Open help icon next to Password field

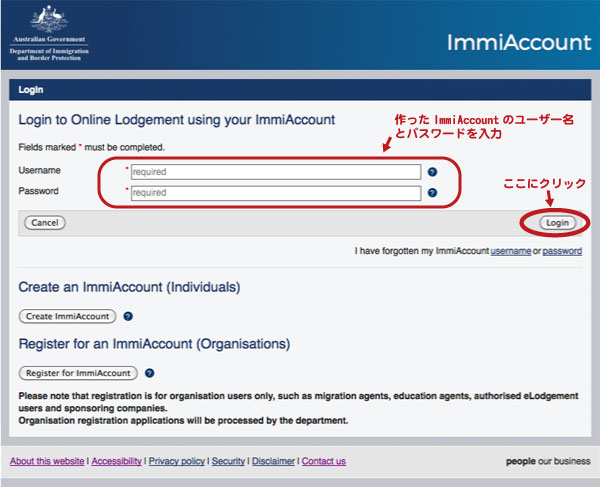(x=432, y=193)
